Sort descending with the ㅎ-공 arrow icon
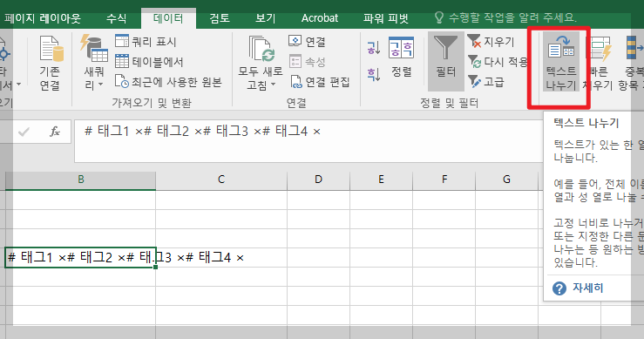 (373, 74)
